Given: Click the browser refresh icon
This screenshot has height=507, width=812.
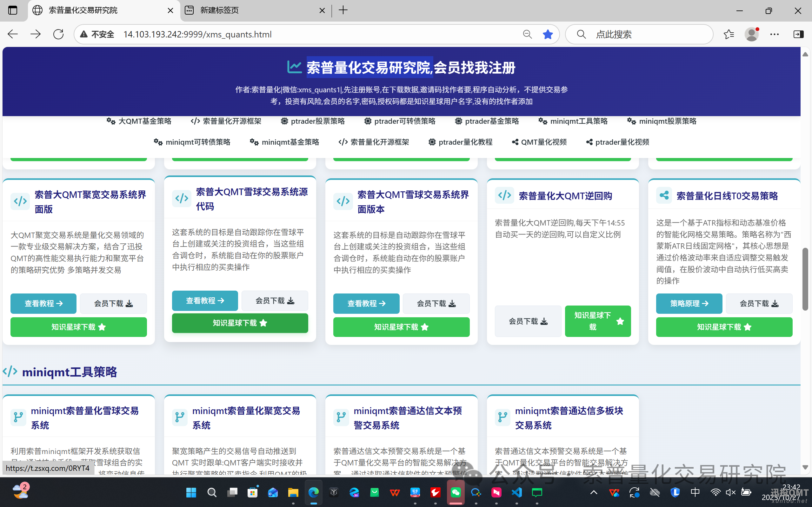Looking at the screenshot, I should coord(58,34).
